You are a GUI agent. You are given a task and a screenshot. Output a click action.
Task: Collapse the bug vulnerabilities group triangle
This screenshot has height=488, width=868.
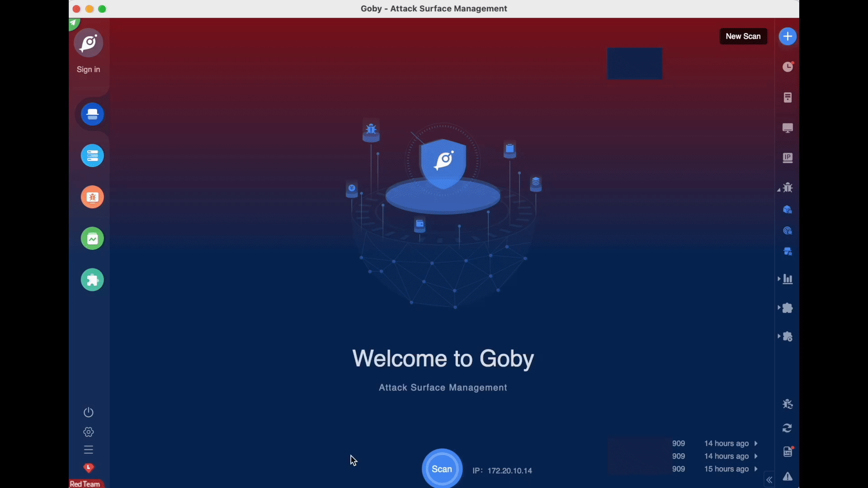tap(779, 190)
